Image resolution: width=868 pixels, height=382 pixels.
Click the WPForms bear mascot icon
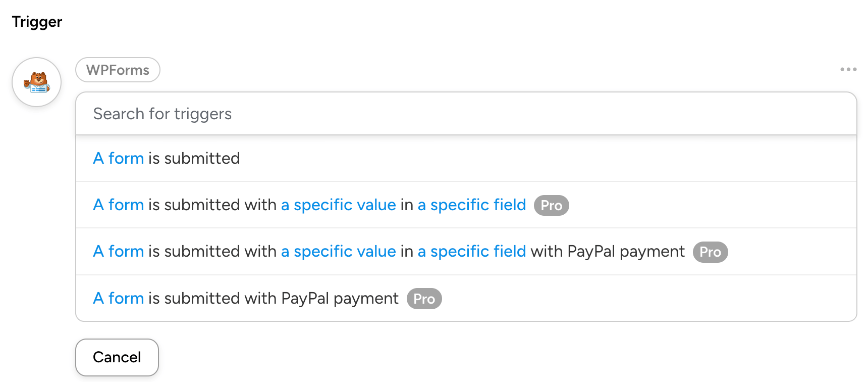37,82
